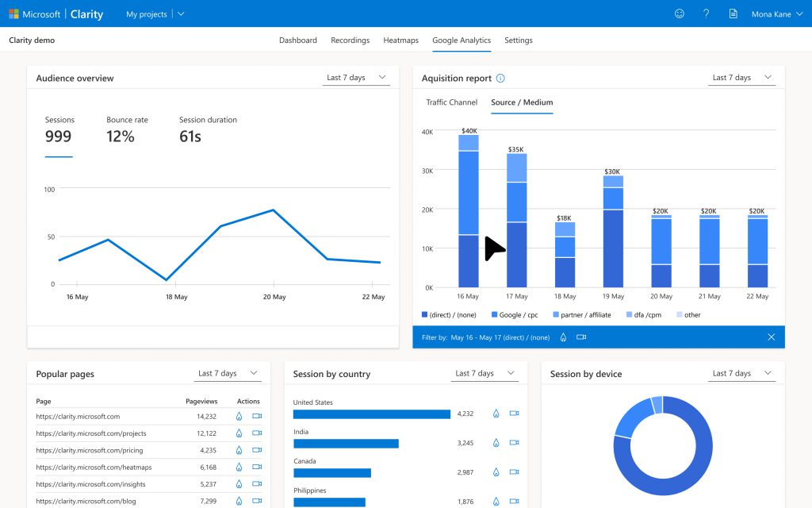Open Session by country date range dropdown
The image size is (812, 508).
point(485,373)
